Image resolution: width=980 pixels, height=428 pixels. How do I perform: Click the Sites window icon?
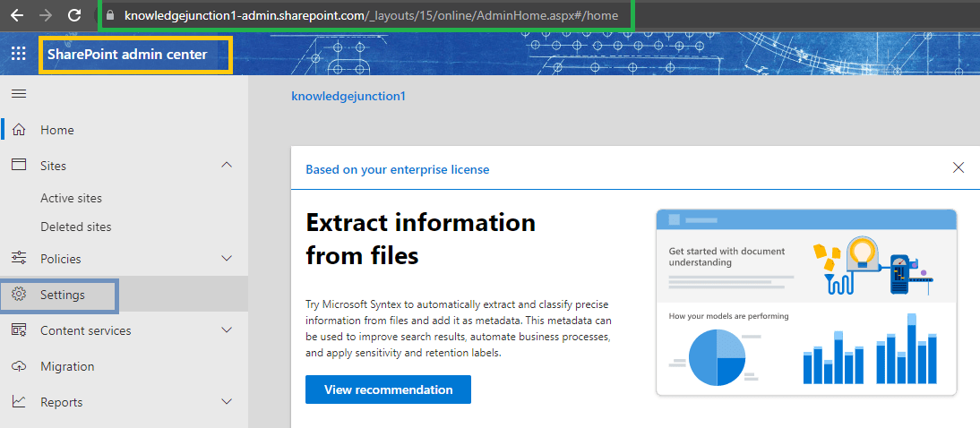coord(20,165)
